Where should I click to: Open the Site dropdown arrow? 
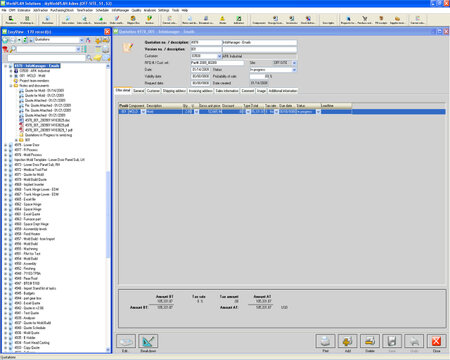point(294,63)
